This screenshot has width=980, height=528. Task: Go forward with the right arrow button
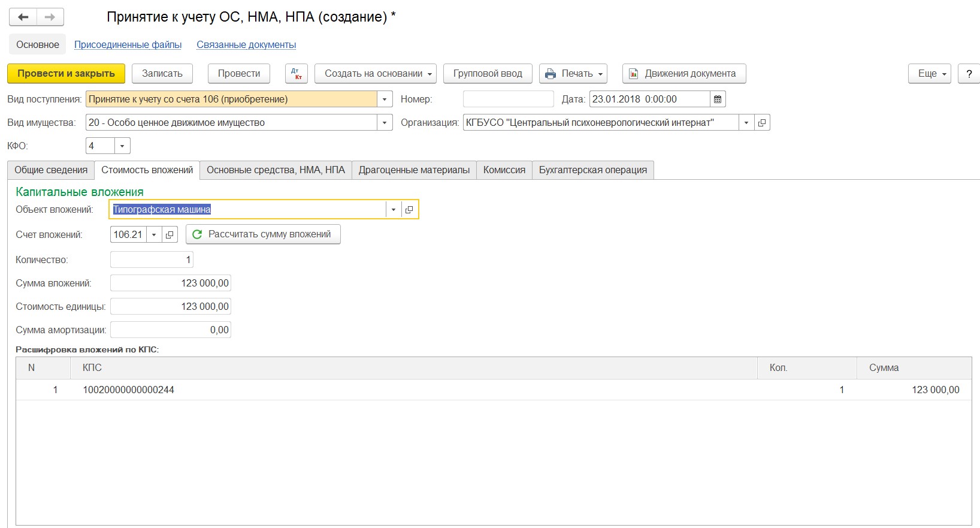[x=50, y=17]
